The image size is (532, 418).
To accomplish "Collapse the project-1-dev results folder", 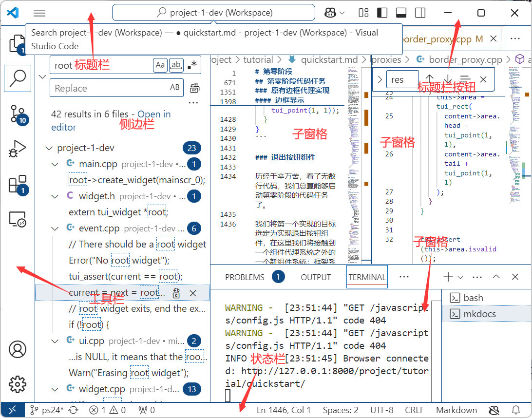I will coord(49,148).
